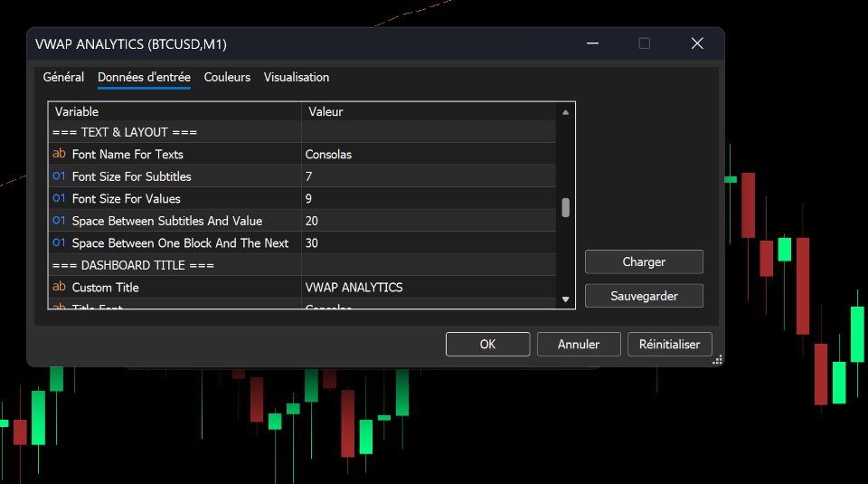The height and width of the screenshot is (484, 868).
Task: Close the VWAP ANALYTICS dialog
Action: pos(697,43)
